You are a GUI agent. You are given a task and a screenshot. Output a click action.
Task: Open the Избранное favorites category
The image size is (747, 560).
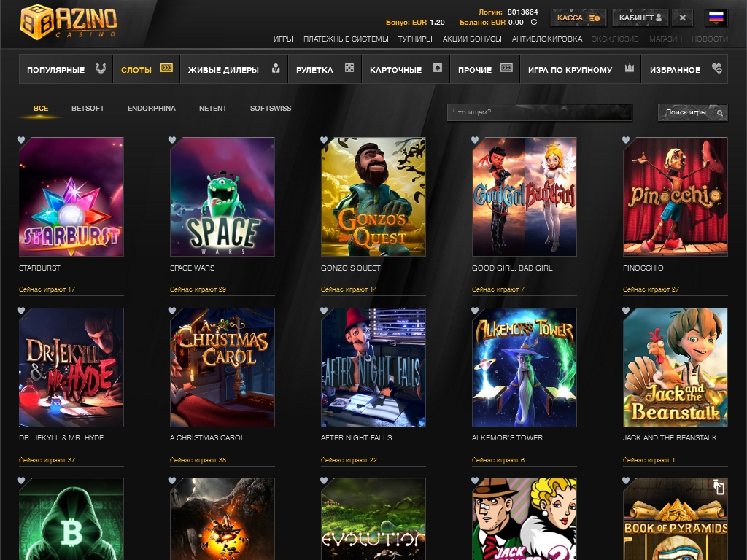684,70
